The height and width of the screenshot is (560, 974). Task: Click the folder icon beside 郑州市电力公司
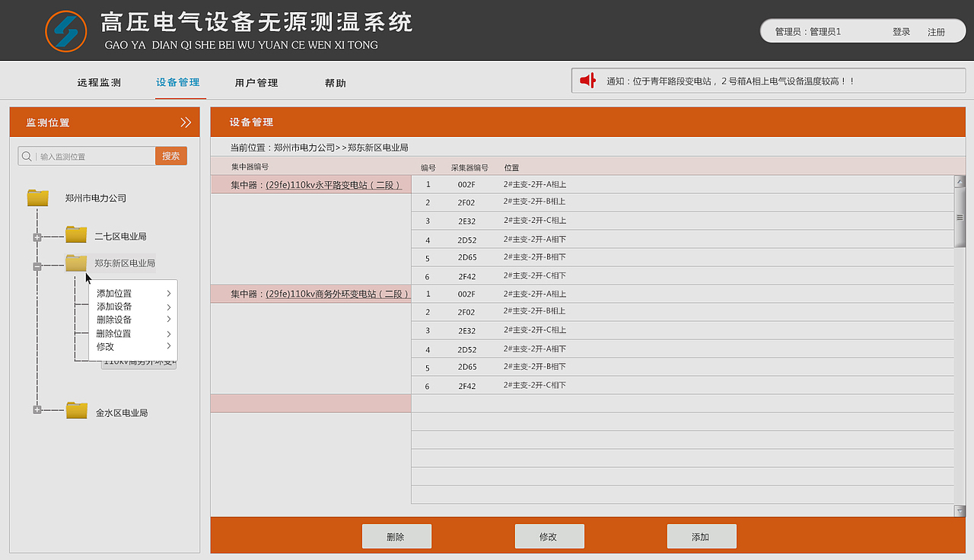[37, 197]
